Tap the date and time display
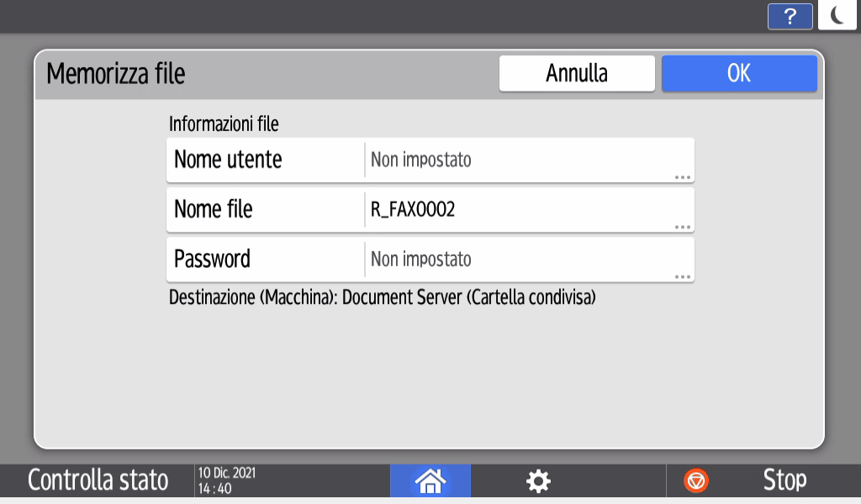Viewport: 861px width, 504px height. pos(227,480)
